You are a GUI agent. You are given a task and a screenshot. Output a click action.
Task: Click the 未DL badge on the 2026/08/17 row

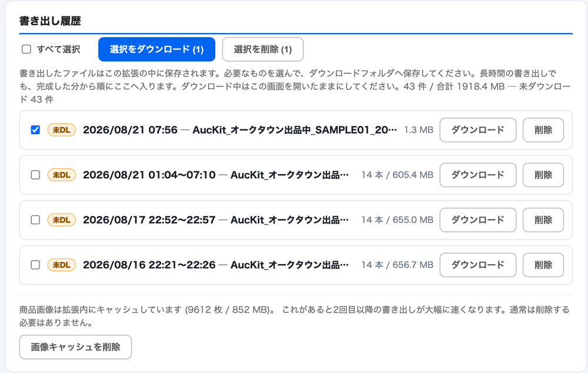tap(62, 220)
